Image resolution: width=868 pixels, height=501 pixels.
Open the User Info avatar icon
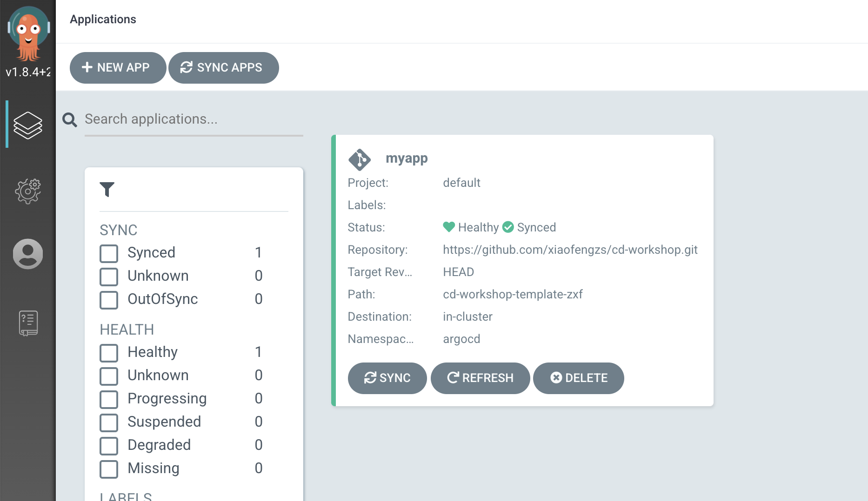(28, 254)
